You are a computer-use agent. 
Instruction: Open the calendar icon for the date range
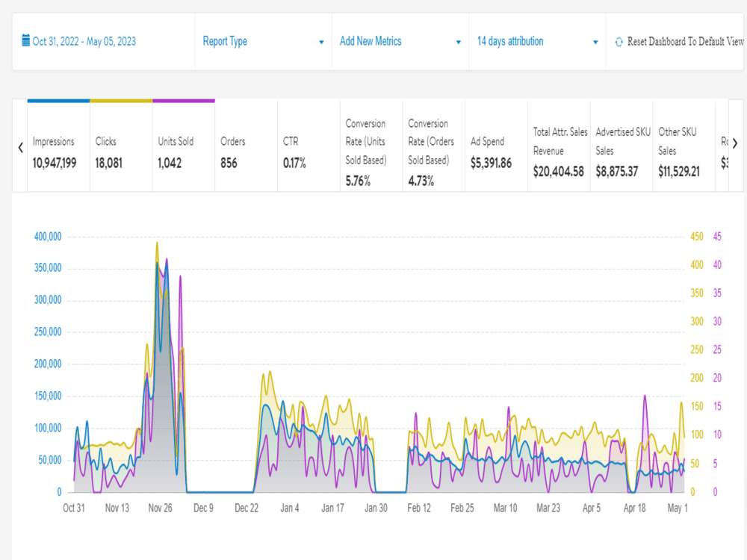click(25, 40)
